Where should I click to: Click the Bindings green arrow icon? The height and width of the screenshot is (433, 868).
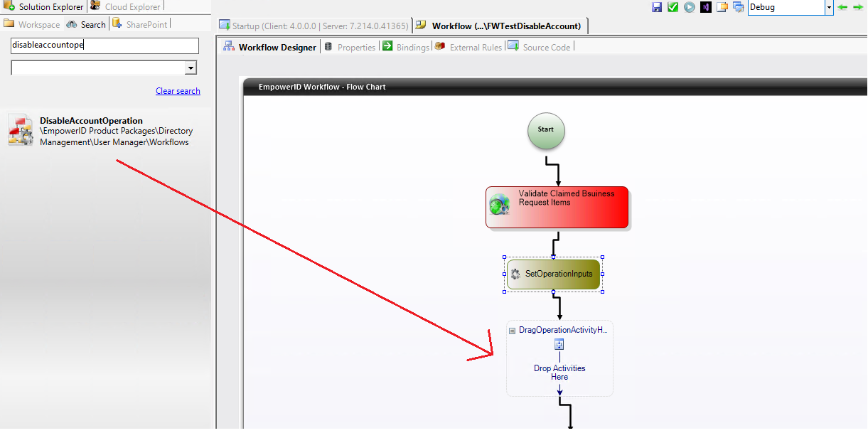(387, 46)
